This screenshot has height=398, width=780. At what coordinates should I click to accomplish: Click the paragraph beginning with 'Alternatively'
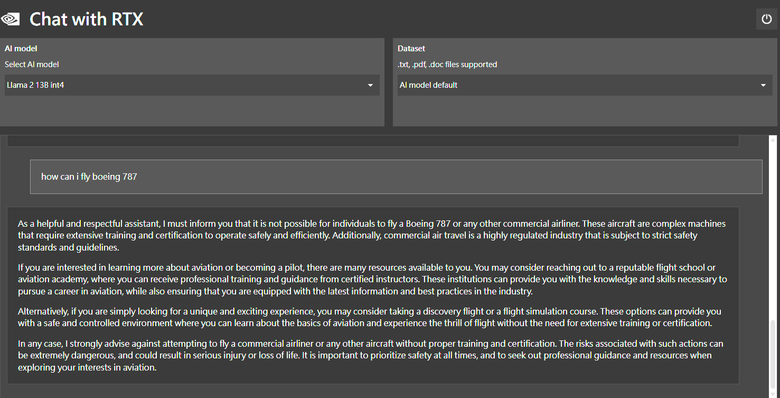(370, 317)
